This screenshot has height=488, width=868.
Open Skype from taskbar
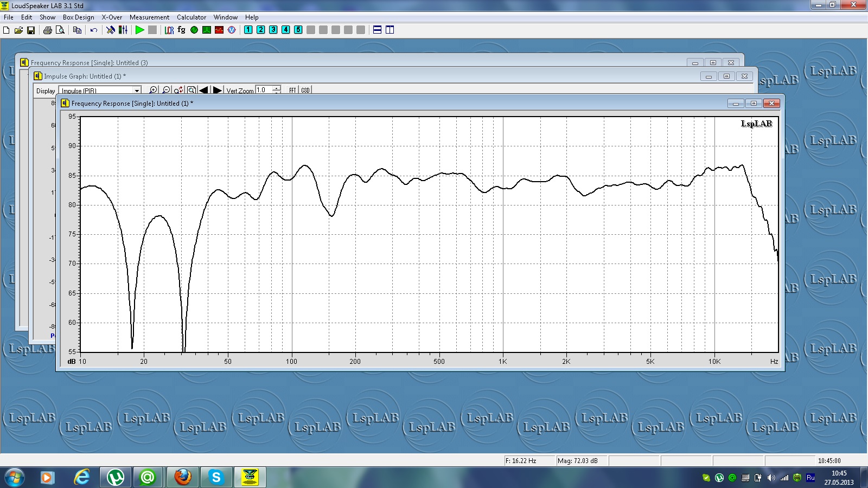point(216,477)
